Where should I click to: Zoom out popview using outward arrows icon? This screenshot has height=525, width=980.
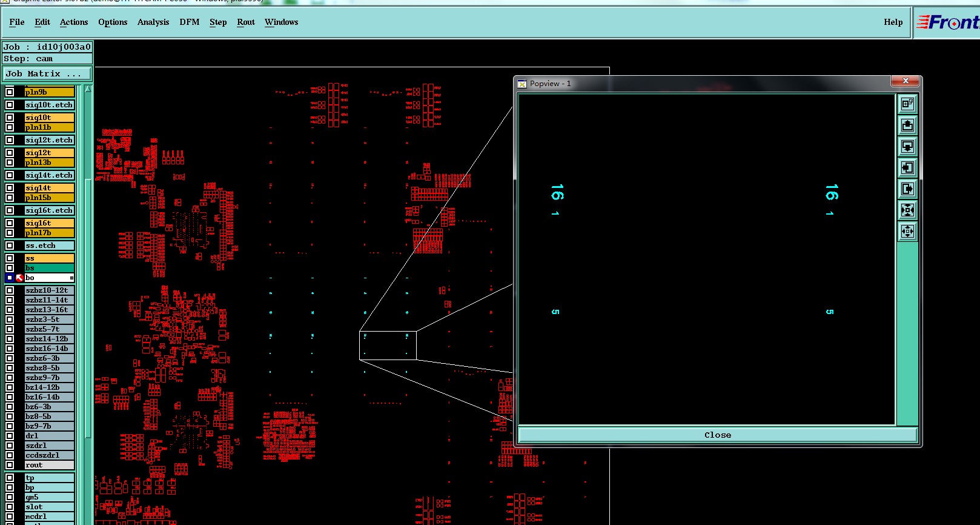[907, 232]
